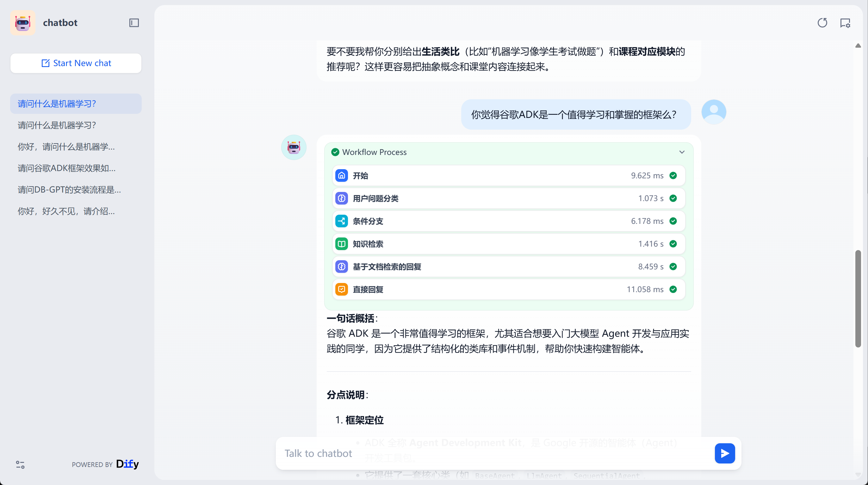Expand the 条件分支 workflow step row
868x485 pixels.
[x=509, y=221]
